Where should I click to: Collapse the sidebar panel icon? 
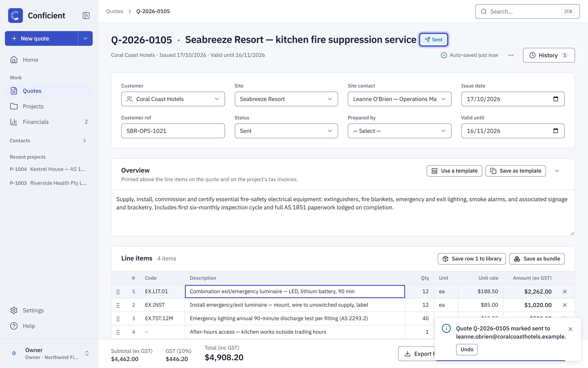pyautogui.click(x=86, y=16)
